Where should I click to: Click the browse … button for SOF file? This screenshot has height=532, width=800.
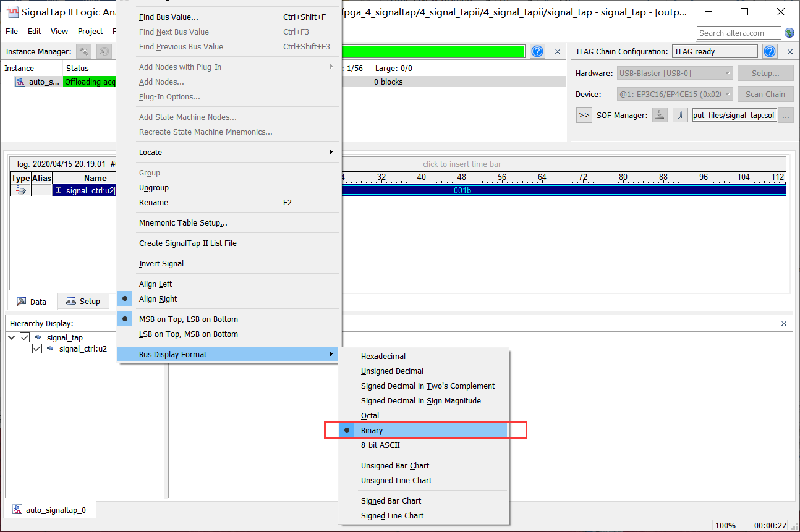click(x=786, y=115)
